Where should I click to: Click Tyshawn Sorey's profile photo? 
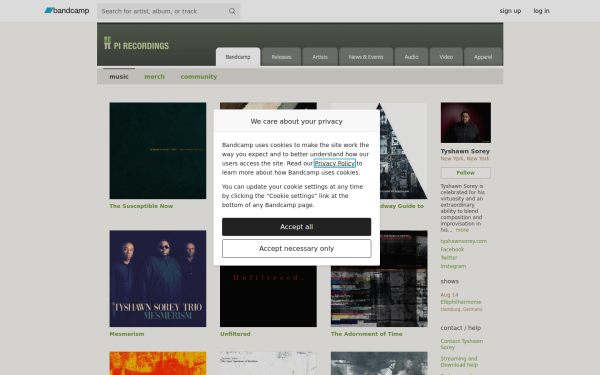(466, 123)
